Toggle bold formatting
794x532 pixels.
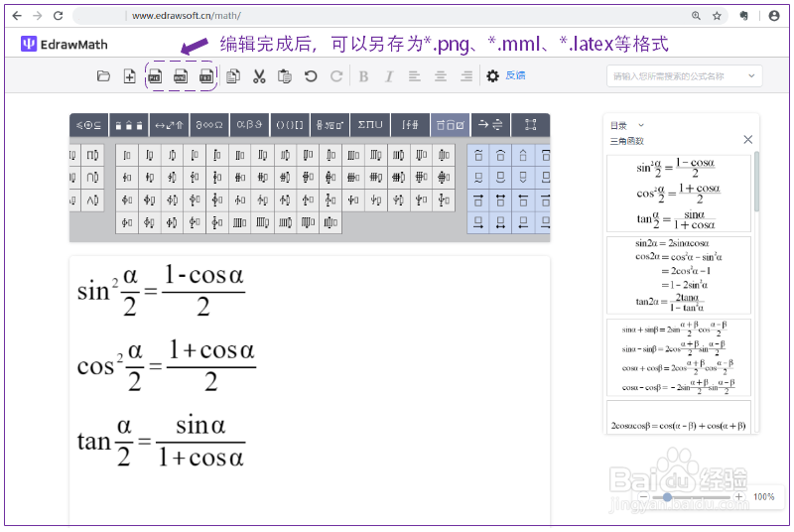pos(363,76)
